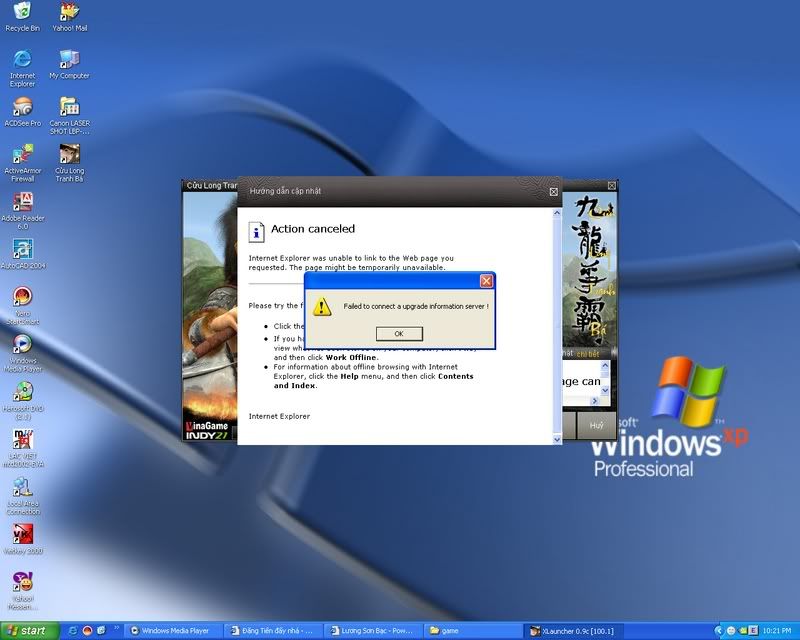This screenshot has width=800, height=640.
Task: Select the Adobe Reader 6.0 desktop icon
Action: pyautogui.click(x=22, y=210)
